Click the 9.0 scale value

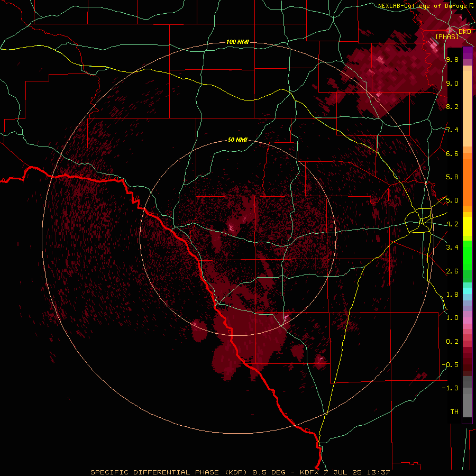click(452, 83)
